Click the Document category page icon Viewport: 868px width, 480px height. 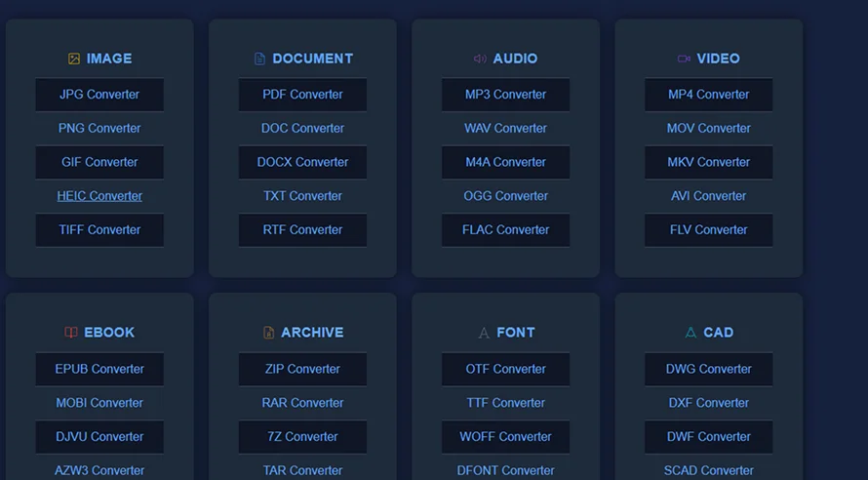point(259,59)
